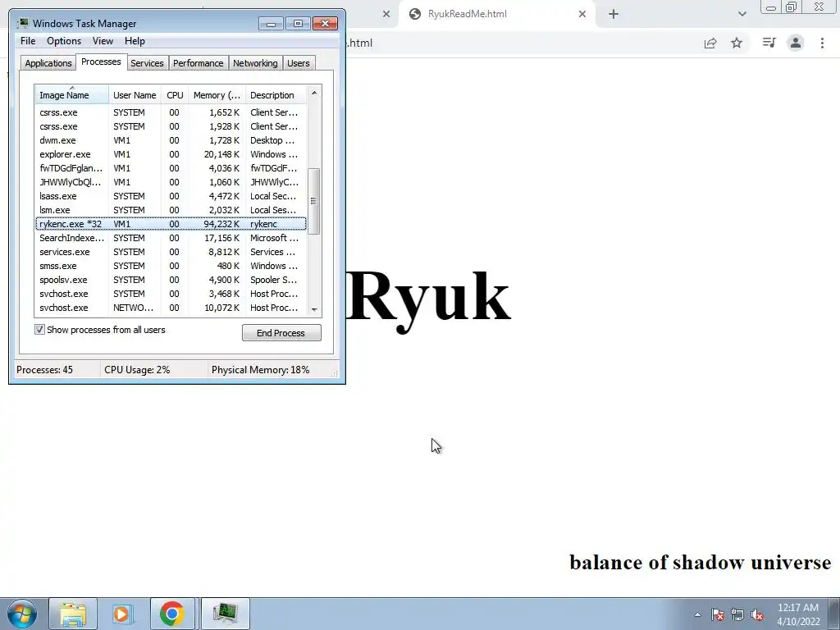Screen dimensions: 840x630
Task: Switch to Networking tab
Action: (255, 63)
